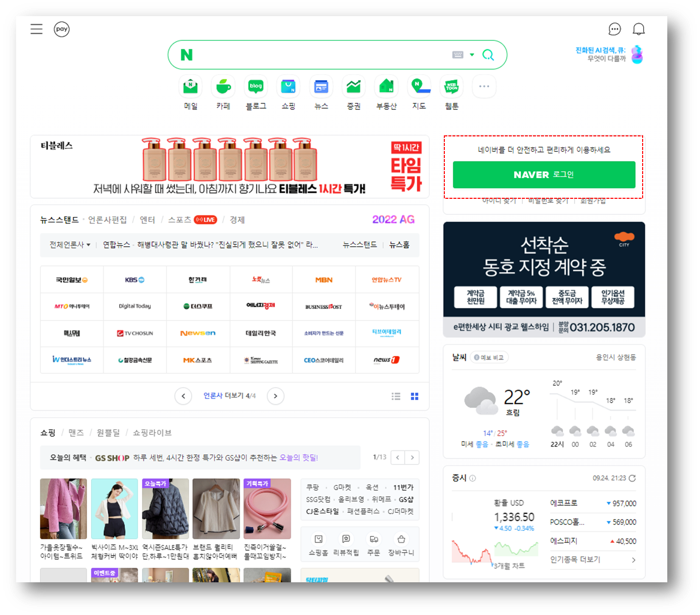Open the KBS press logo
The height and width of the screenshot is (615, 700).
tap(135, 280)
